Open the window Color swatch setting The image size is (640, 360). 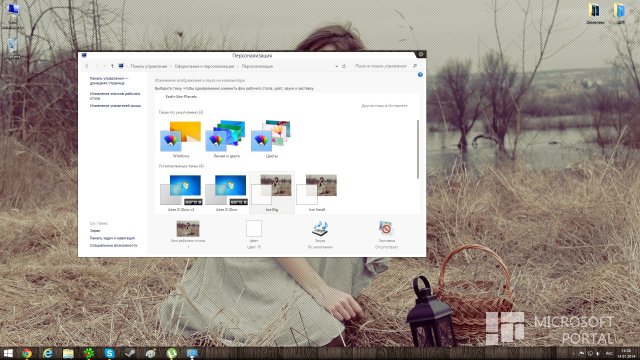click(253, 229)
